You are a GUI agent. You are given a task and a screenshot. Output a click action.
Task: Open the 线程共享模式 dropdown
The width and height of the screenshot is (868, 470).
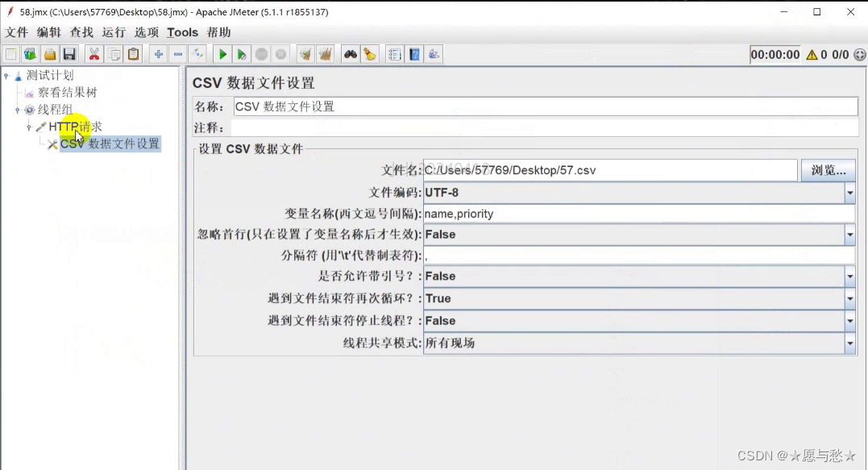(x=849, y=343)
